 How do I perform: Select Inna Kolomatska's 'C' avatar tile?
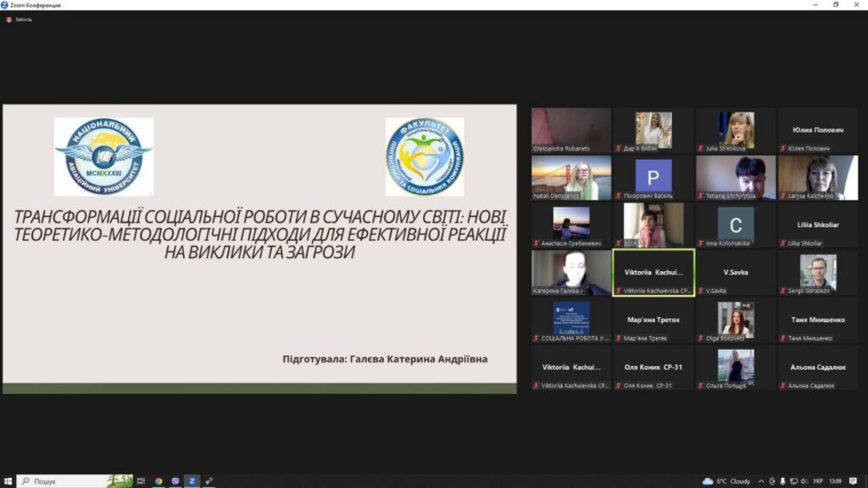(736, 225)
